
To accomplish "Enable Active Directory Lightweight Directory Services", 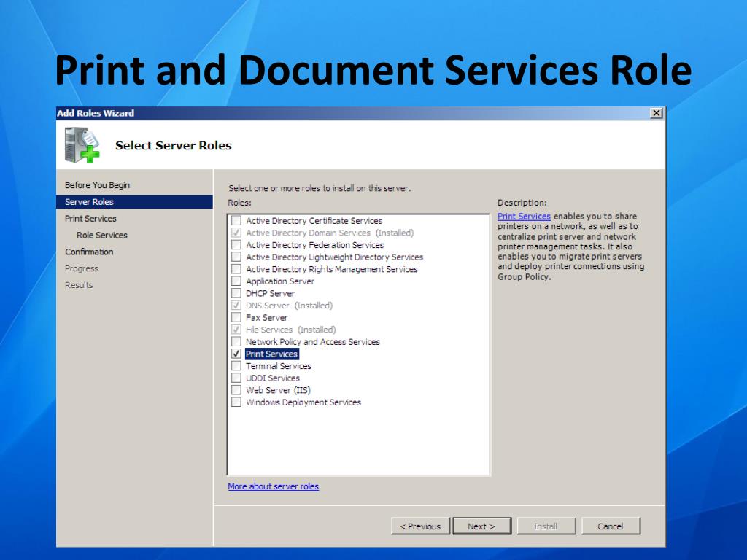I will coord(236,257).
